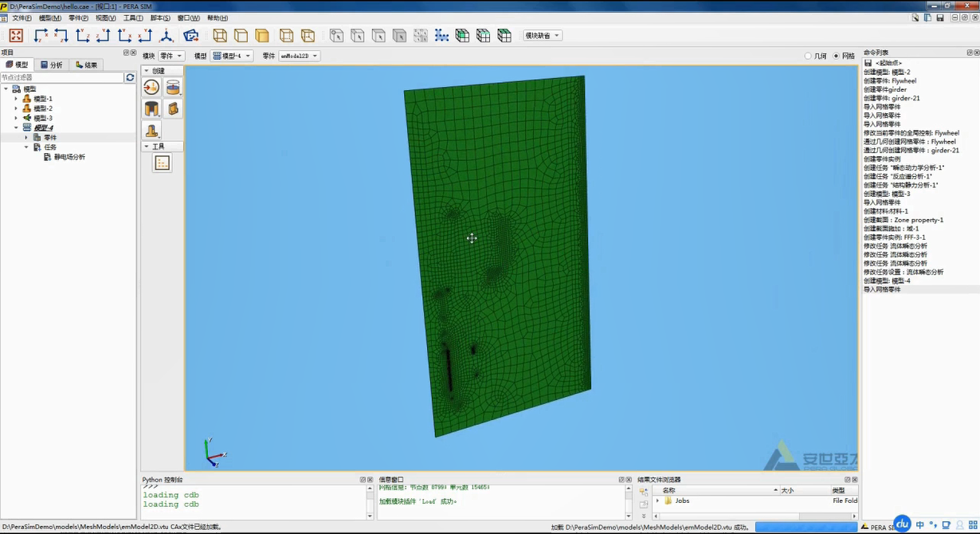
Task: Open the 视图(V) menu
Action: coord(105,18)
